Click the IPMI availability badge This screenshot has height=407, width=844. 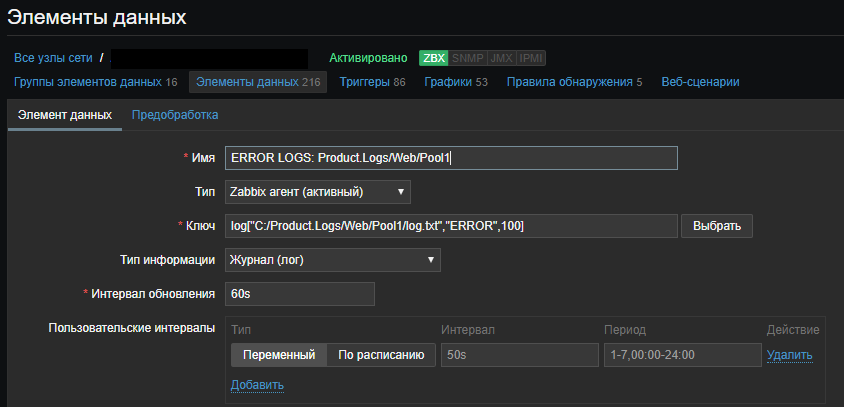[531, 58]
